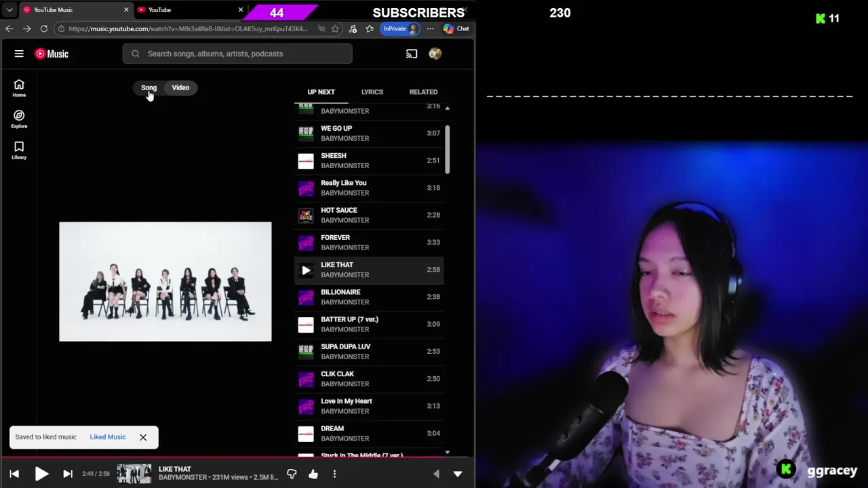Open the YouTube Music hamburger menu
Image resolution: width=868 pixels, height=488 pixels.
tap(19, 54)
